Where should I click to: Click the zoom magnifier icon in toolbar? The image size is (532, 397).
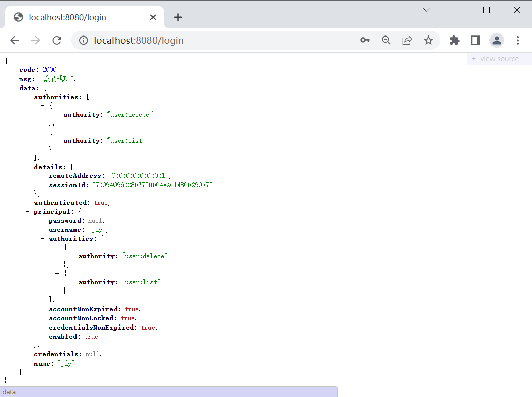click(x=386, y=40)
